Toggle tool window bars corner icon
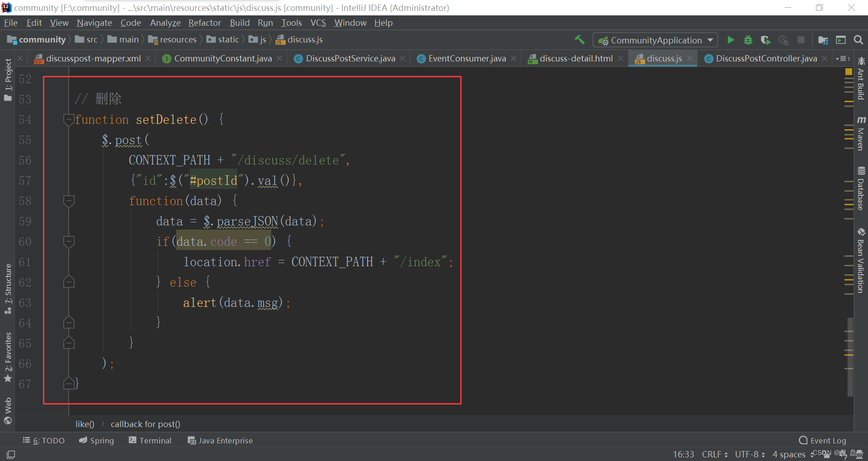 (11, 454)
